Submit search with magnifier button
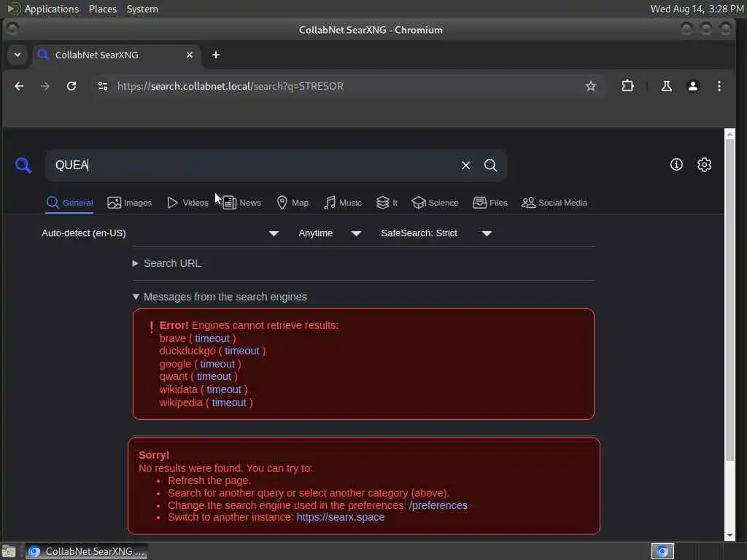 (490, 166)
